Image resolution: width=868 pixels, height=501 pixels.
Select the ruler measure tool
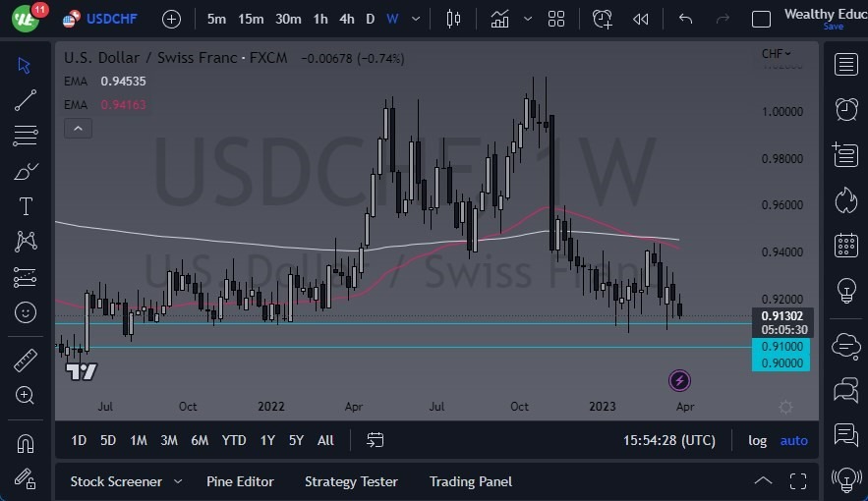(x=25, y=361)
